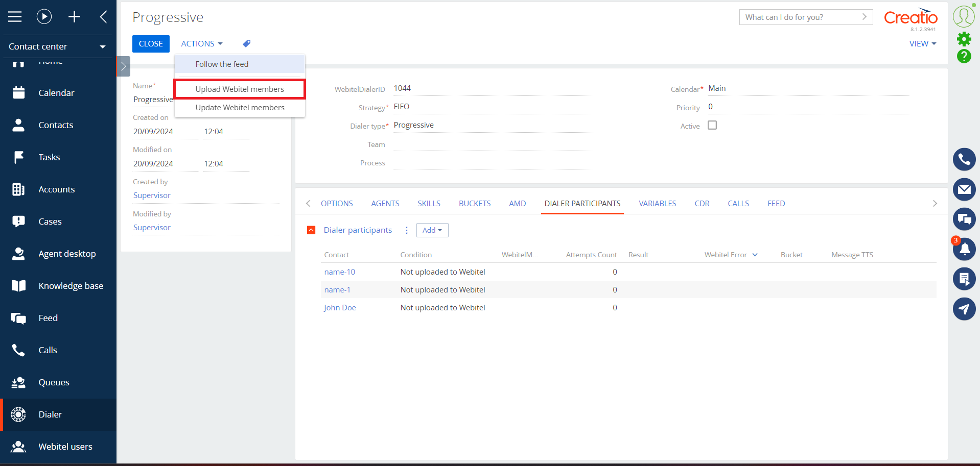The height and width of the screenshot is (466, 980).
Task: Open Dialer section in sidebar
Action: tap(58, 414)
